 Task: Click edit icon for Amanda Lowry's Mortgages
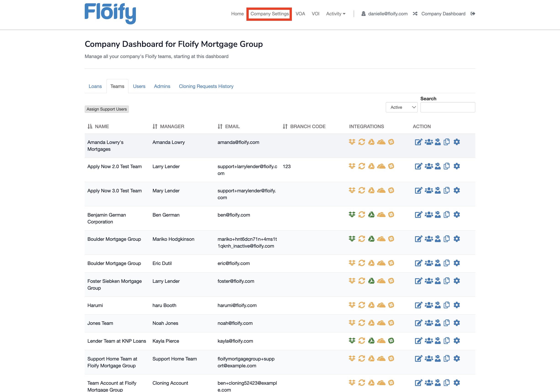[418, 142]
